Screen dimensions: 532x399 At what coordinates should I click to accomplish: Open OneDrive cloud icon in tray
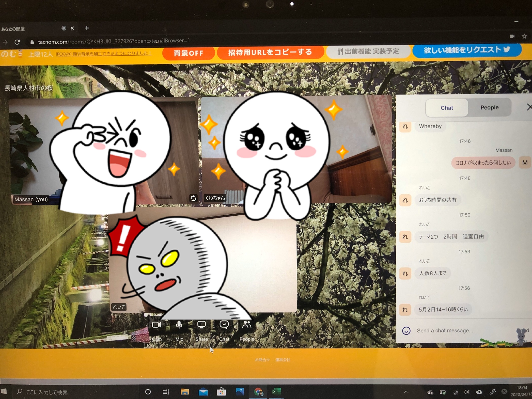[x=479, y=392]
